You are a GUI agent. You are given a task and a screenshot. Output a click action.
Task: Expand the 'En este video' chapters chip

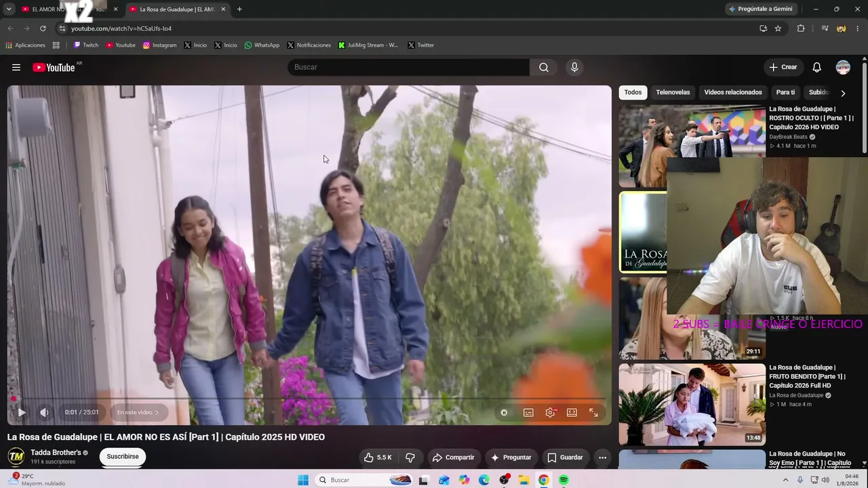(x=138, y=412)
